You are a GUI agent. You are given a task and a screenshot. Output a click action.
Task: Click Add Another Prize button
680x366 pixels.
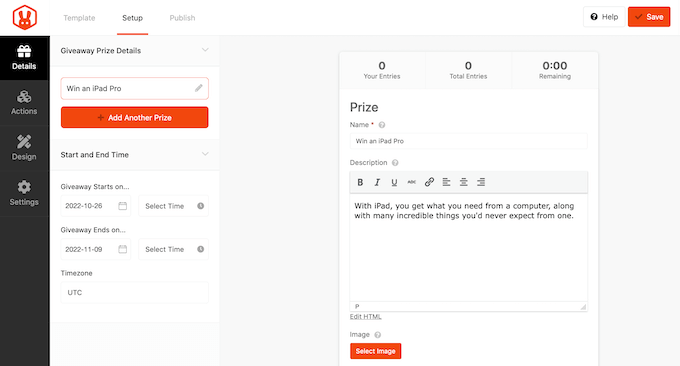tap(134, 118)
